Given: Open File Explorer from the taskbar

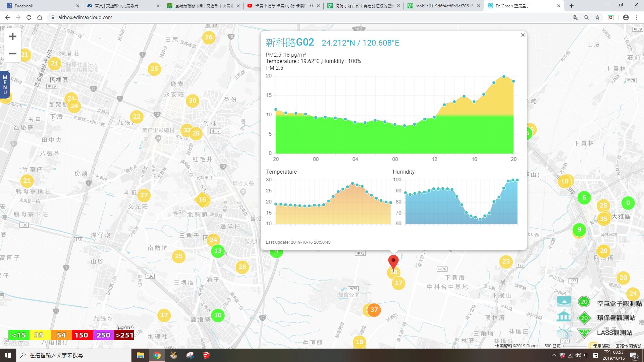Looking at the screenshot, I should pyautogui.click(x=140, y=355).
